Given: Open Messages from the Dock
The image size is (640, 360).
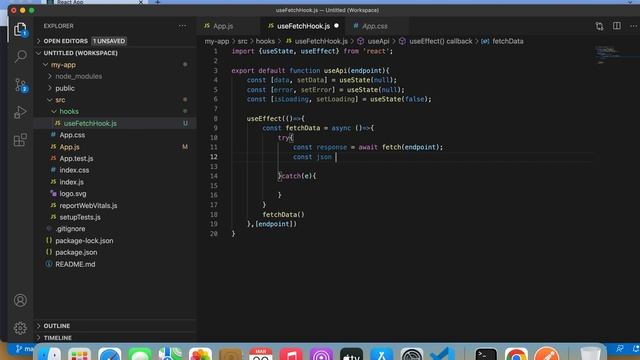Looking at the screenshot, I should [x=140, y=354].
